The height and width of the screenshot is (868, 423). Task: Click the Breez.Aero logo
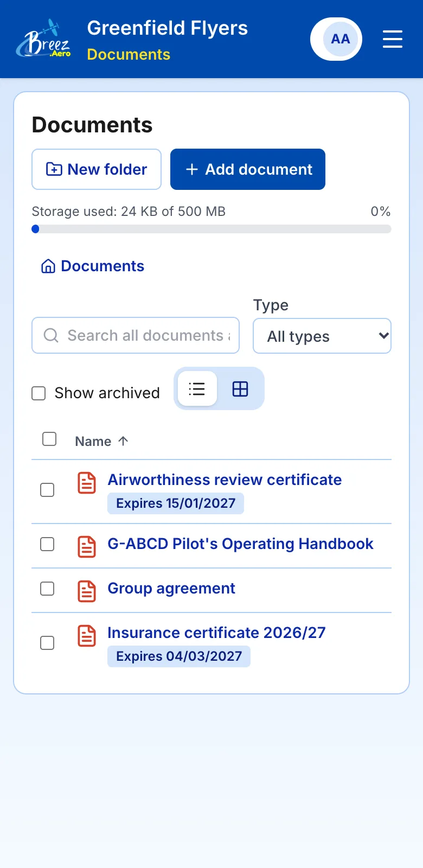pos(44,39)
